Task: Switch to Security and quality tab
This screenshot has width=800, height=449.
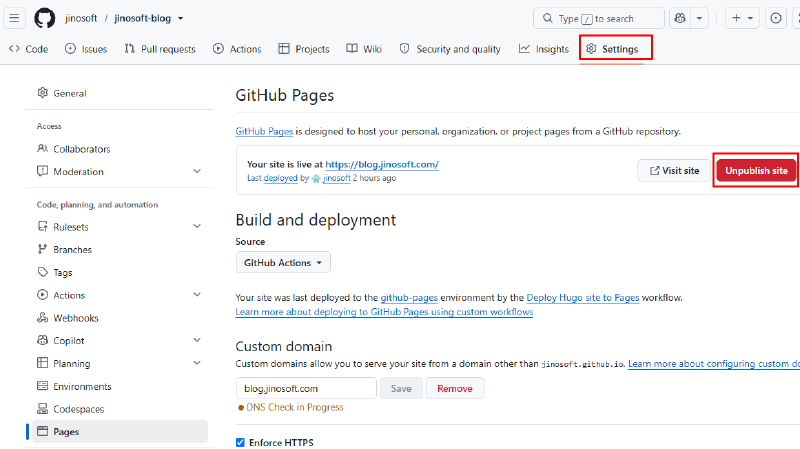Action: 449,49
